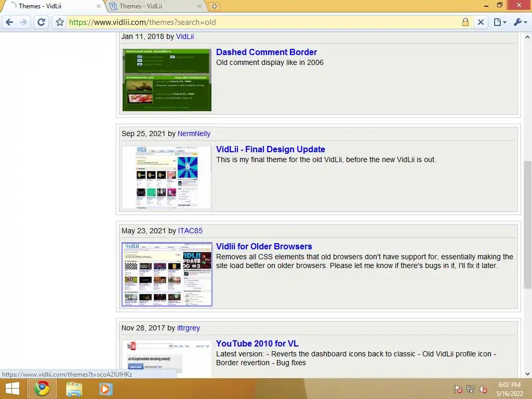Open VidLii - Final Design Update theme
The height and width of the screenshot is (399, 532).
[270, 149]
